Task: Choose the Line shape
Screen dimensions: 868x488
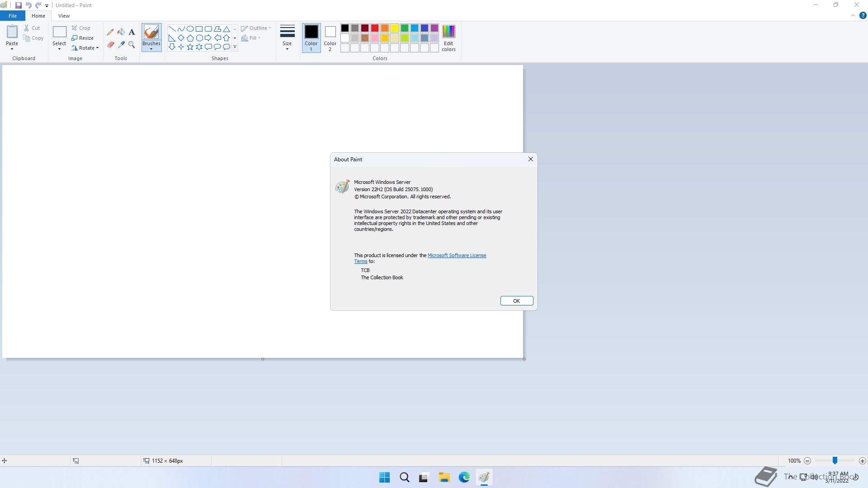Action: pyautogui.click(x=172, y=28)
